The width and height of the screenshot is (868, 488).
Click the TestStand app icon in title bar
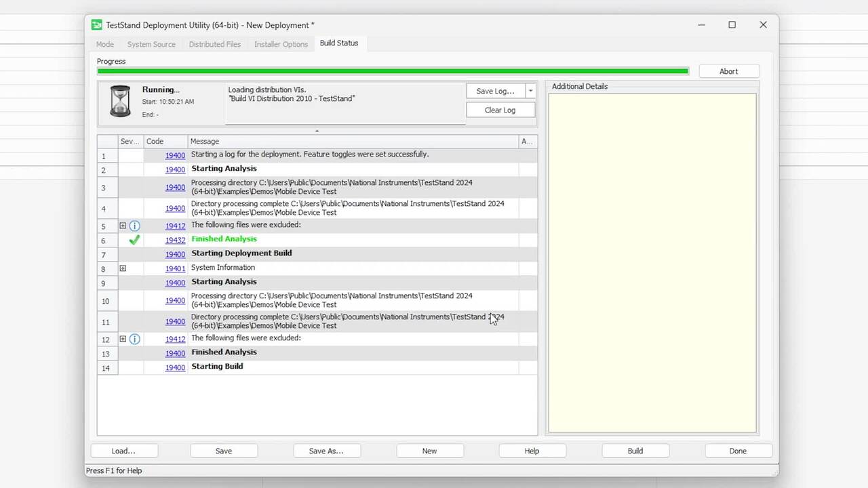click(97, 25)
